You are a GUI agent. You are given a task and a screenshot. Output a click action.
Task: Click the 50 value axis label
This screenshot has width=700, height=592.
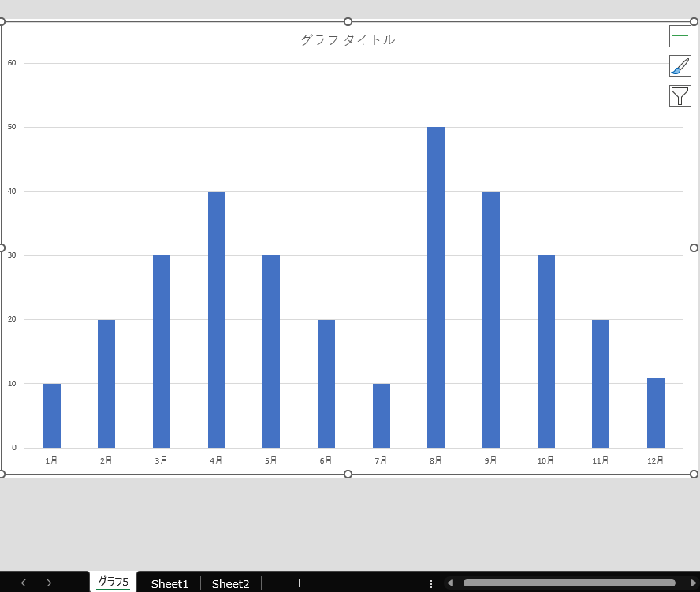click(x=12, y=127)
